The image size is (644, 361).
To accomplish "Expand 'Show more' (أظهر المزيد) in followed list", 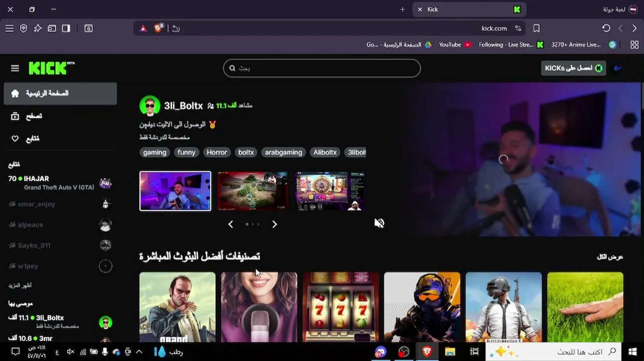I will click(20, 285).
